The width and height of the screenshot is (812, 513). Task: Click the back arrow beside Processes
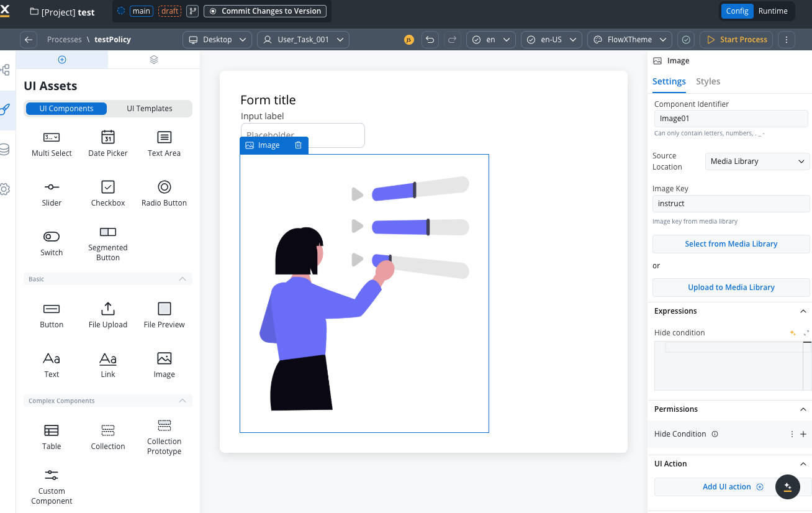point(29,40)
